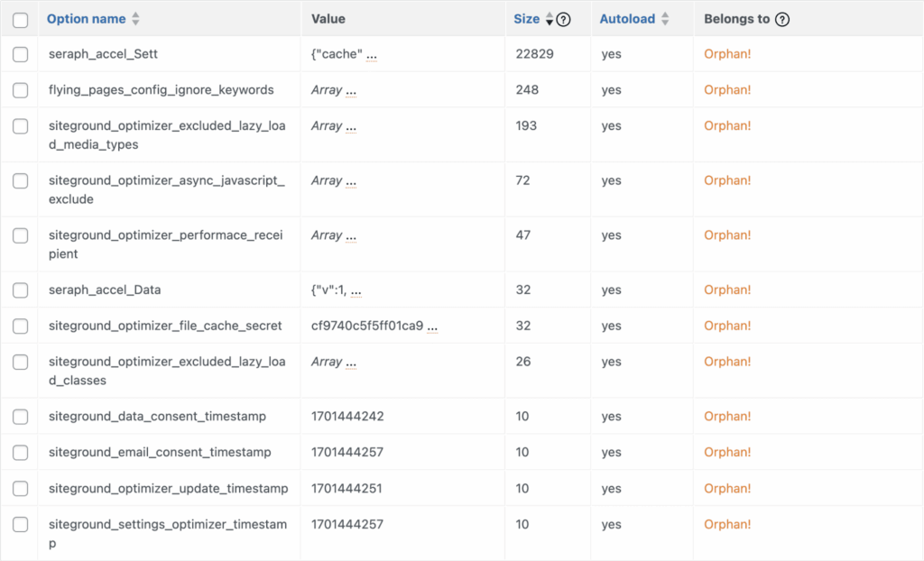
Task: Click the Value column header
Action: point(328,19)
